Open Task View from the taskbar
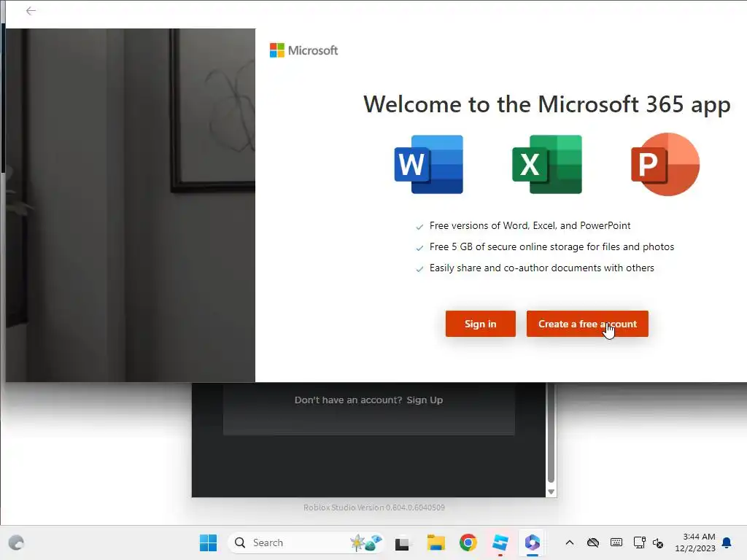 click(402, 542)
